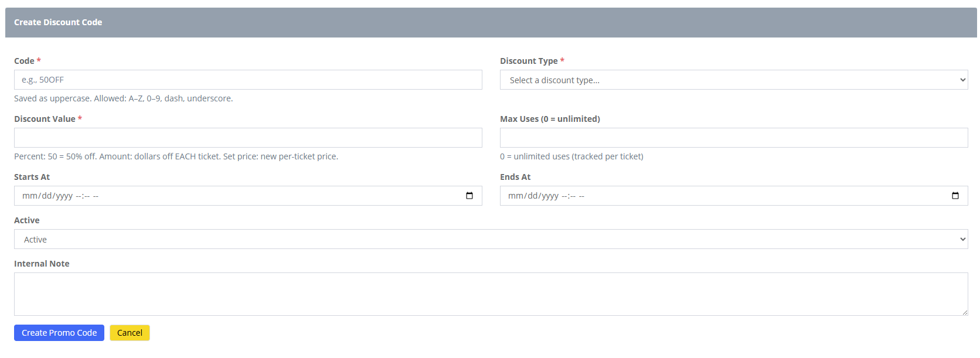The image size is (980, 358).
Task: Click the Internal Note text area
Action: coord(491,294)
